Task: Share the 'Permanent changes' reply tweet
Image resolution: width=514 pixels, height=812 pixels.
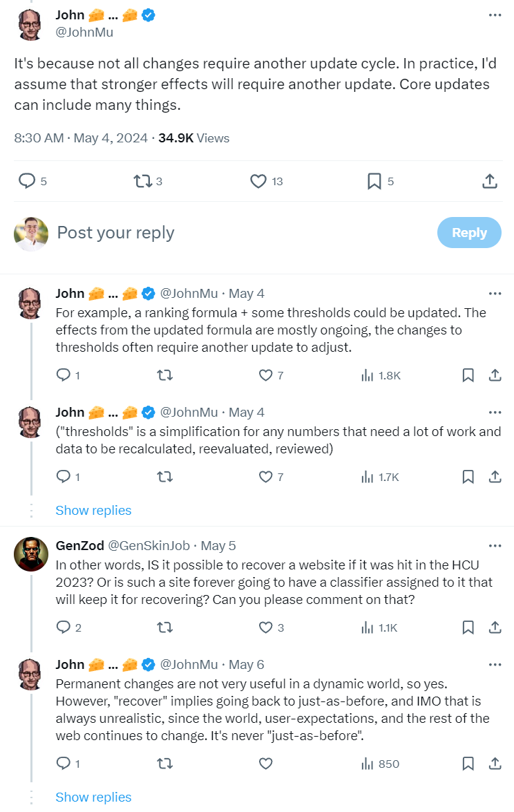Action: [x=495, y=764]
